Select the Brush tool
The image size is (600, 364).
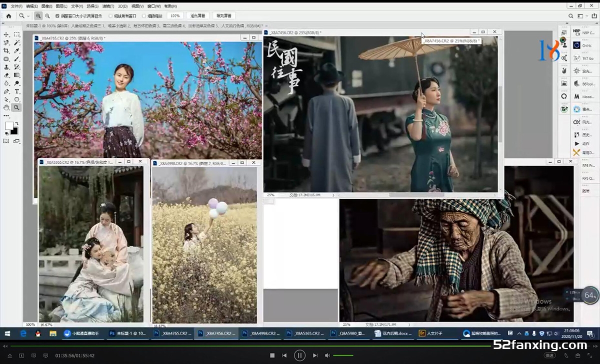pyautogui.click(x=17, y=59)
